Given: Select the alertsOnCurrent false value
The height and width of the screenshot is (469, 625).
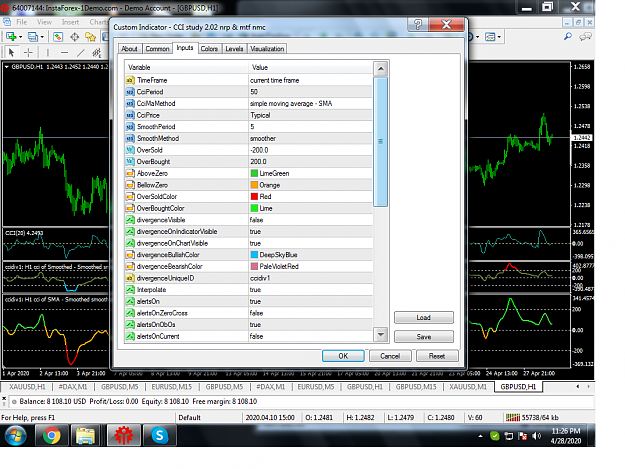Looking at the screenshot, I should tap(311, 336).
